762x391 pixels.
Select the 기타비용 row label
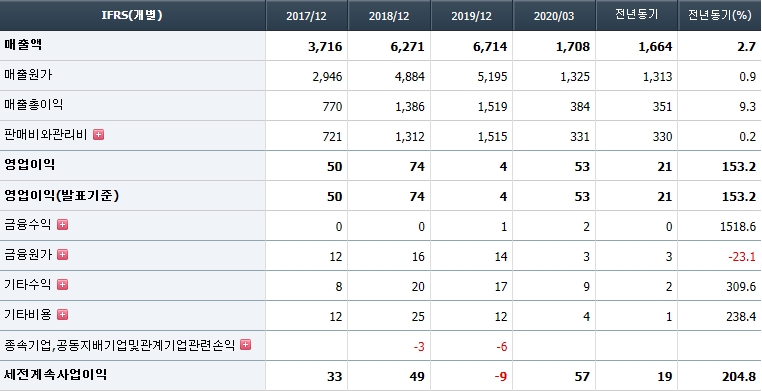coord(28,315)
